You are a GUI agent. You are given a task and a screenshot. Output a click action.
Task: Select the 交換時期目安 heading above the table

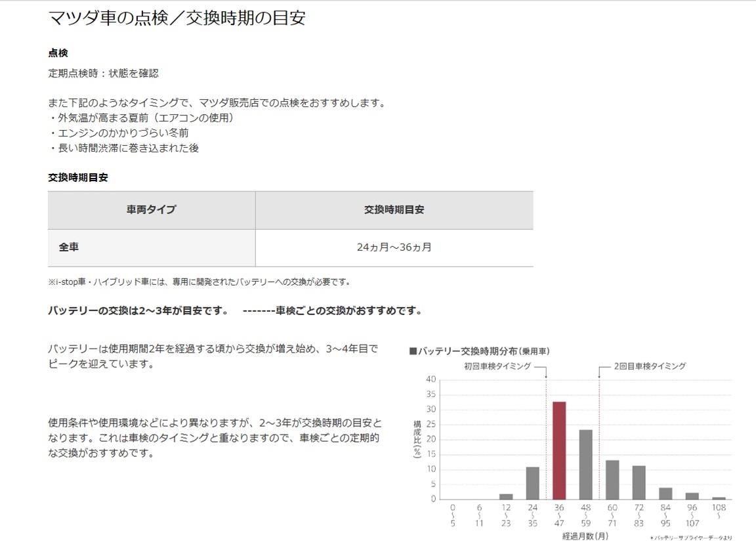pyautogui.click(x=78, y=177)
